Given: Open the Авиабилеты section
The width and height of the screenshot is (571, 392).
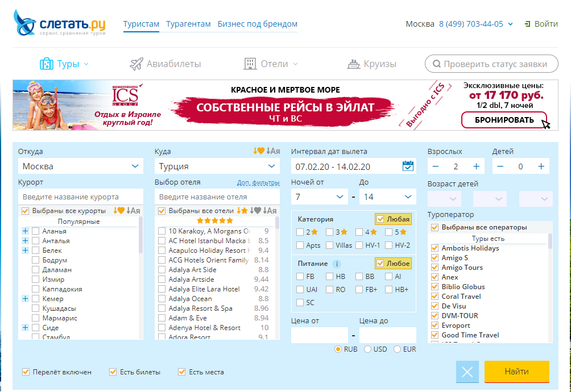Looking at the screenshot, I should pos(165,64).
